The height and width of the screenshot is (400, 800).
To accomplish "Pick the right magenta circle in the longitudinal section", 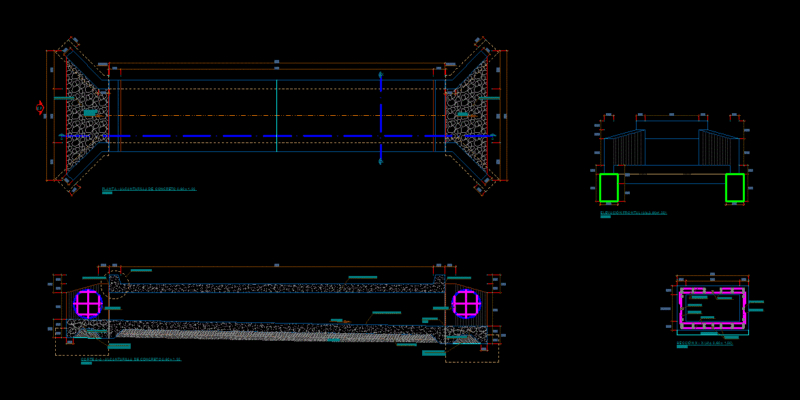I will point(466,304).
